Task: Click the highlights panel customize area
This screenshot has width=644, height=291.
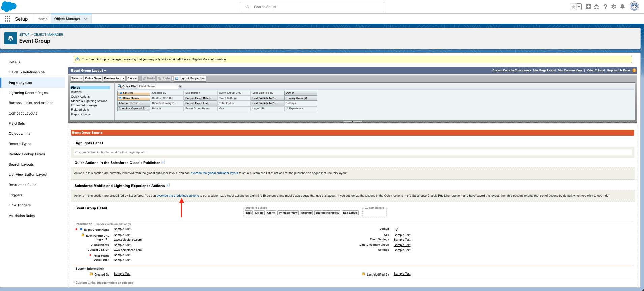Action: 353,152
